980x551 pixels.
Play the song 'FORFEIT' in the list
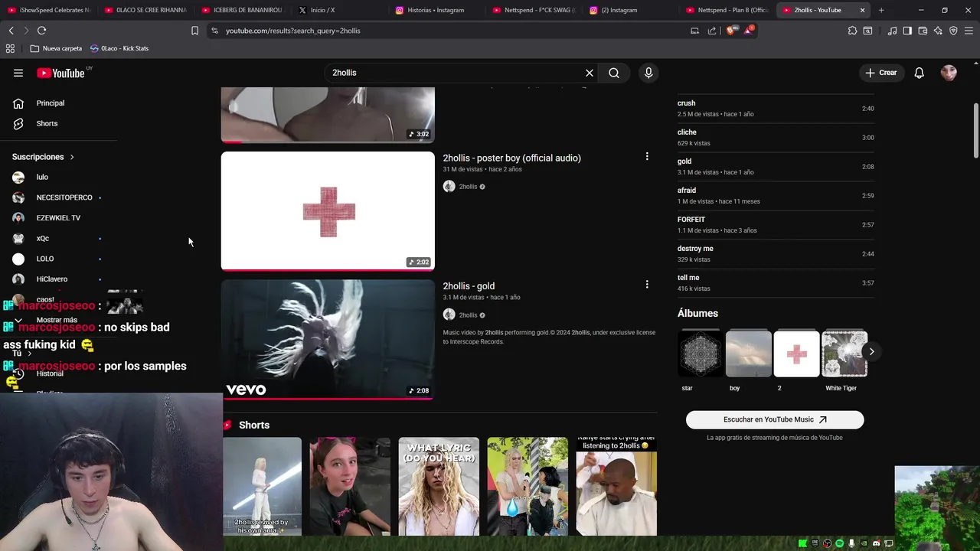coord(776,224)
